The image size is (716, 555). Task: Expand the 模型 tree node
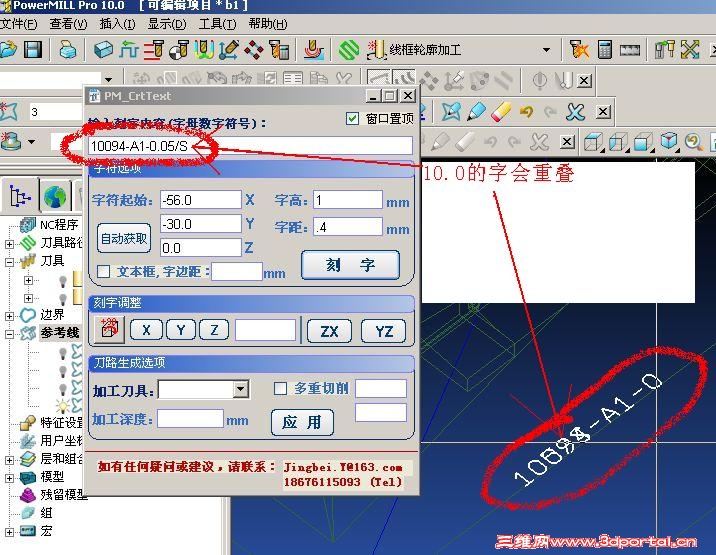click(9, 478)
